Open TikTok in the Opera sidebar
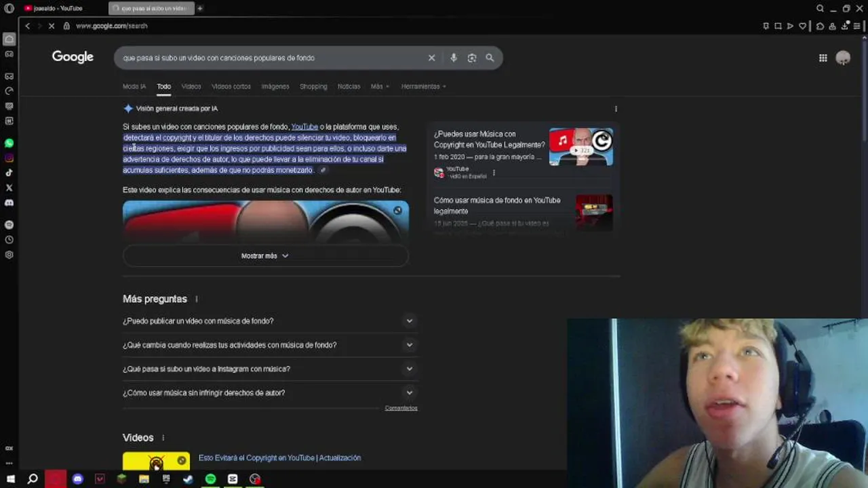 pyautogui.click(x=9, y=173)
